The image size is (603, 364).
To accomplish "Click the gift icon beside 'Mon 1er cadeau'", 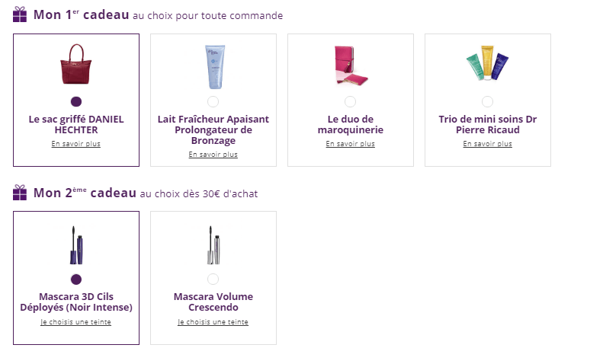I will tap(20, 14).
